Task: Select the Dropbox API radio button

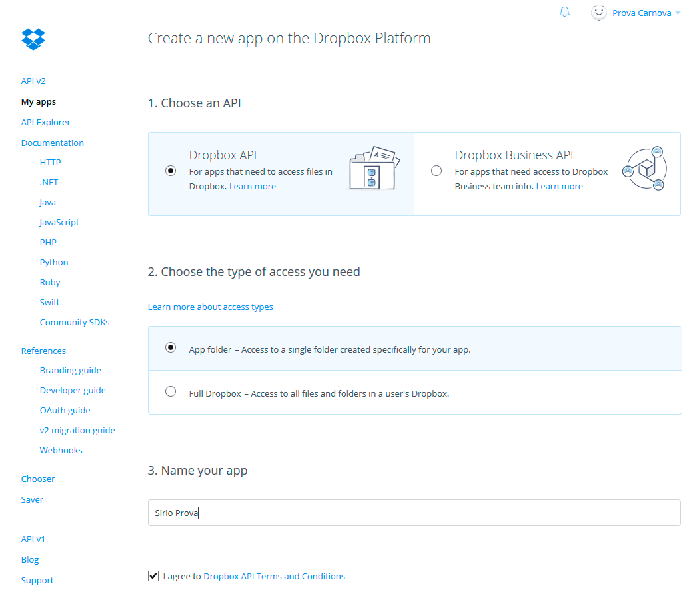Action: point(171,171)
